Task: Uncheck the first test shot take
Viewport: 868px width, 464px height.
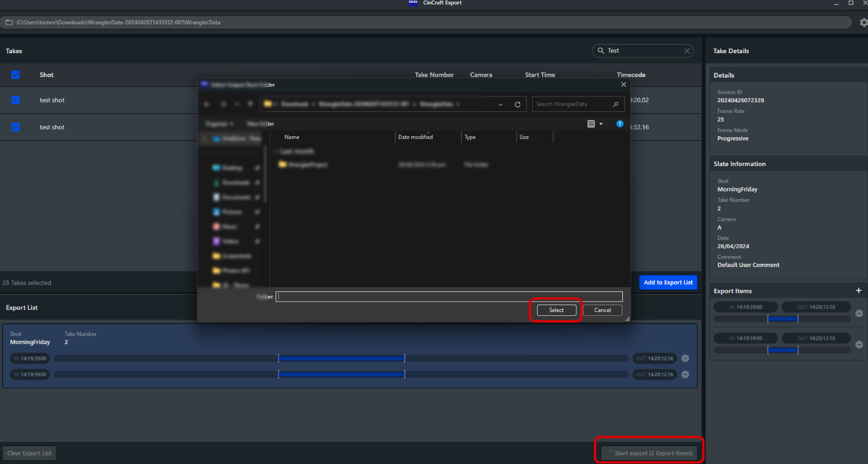Action: pyautogui.click(x=16, y=100)
